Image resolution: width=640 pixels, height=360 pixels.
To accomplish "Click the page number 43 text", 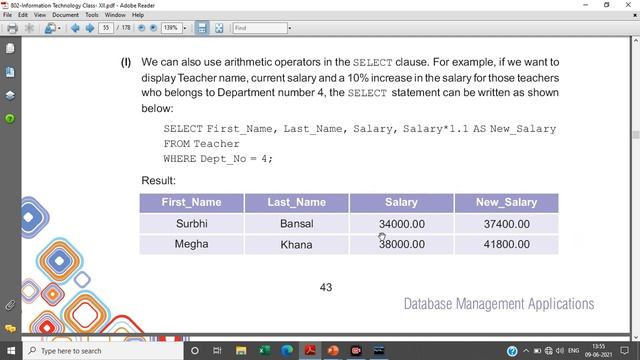I will [x=326, y=287].
